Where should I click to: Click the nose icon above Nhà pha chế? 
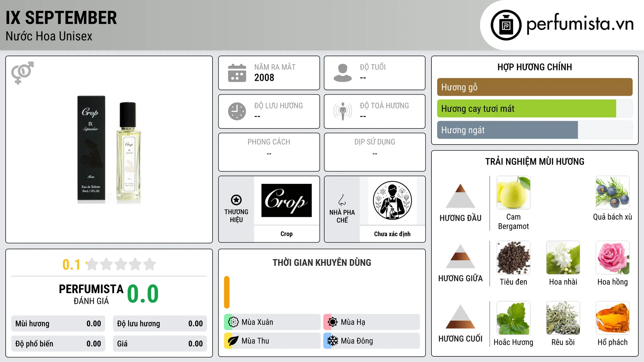pos(342,200)
